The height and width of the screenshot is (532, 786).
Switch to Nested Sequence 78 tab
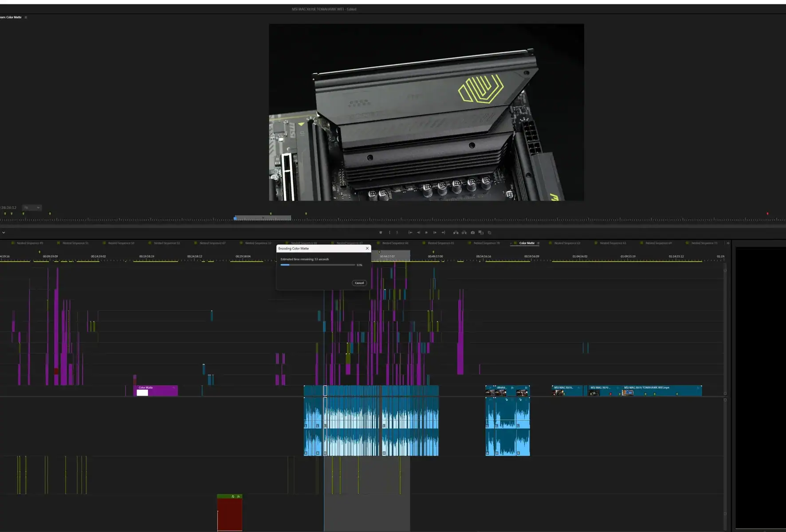487,243
